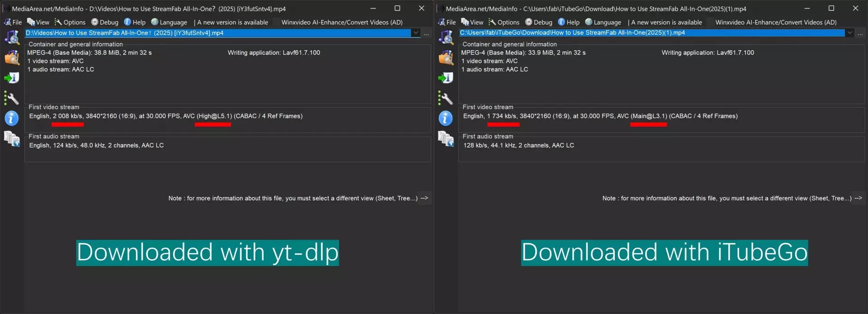The image size is (868, 314).
Task: Click Open File icon in D:\Videos window
Action: [12, 37]
